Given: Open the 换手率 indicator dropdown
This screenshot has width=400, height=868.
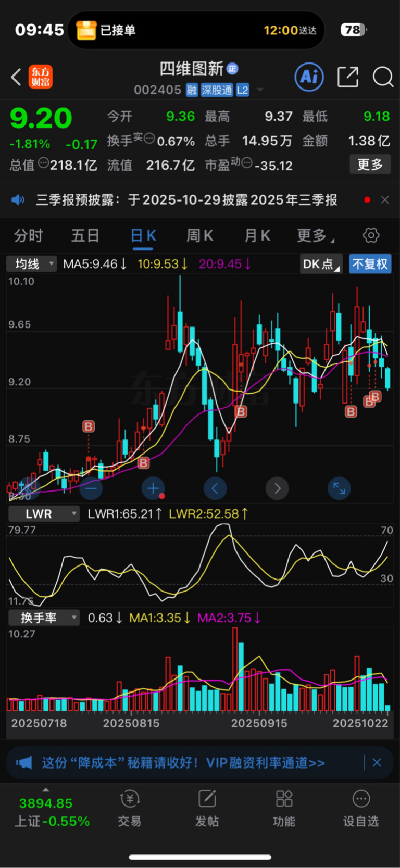Looking at the screenshot, I should (44, 618).
